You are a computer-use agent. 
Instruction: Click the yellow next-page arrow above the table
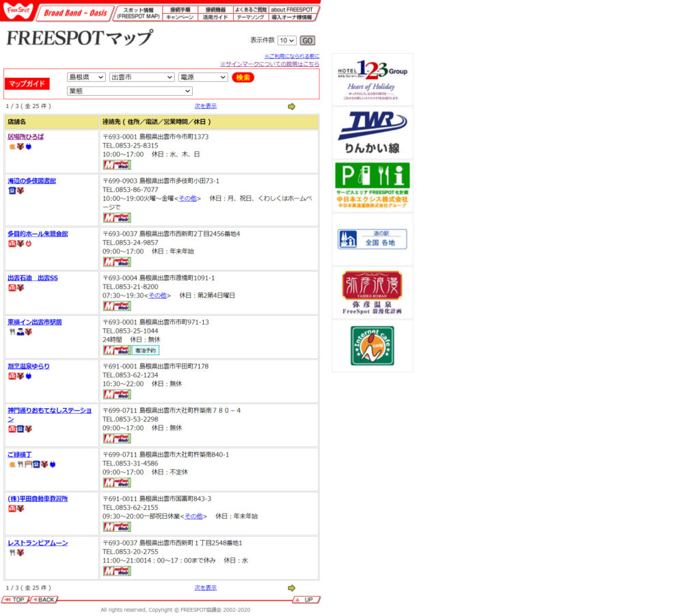click(x=291, y=107)
